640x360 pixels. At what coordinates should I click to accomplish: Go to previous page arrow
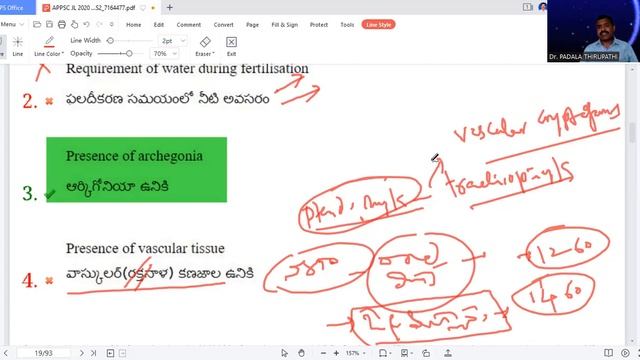(6, 353)
